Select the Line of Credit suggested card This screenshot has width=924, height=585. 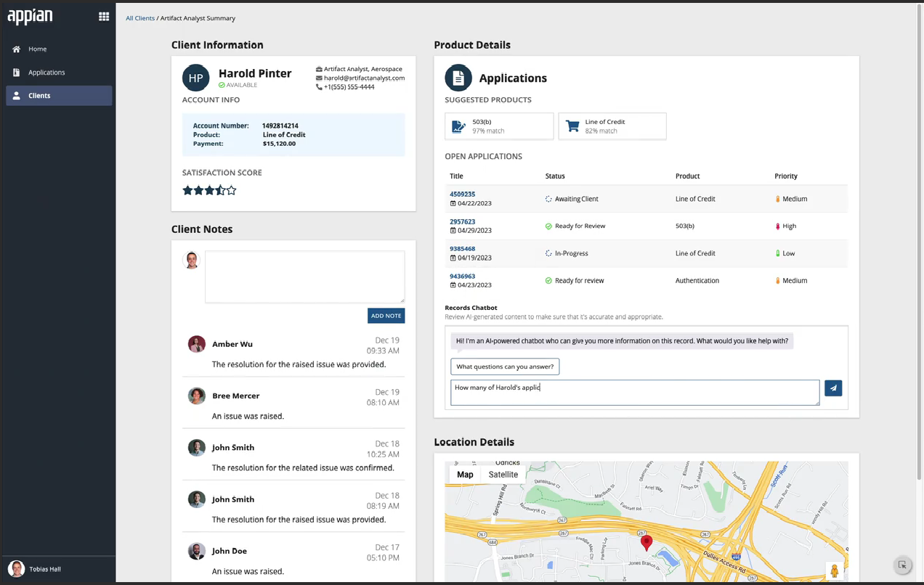point(612,126)
